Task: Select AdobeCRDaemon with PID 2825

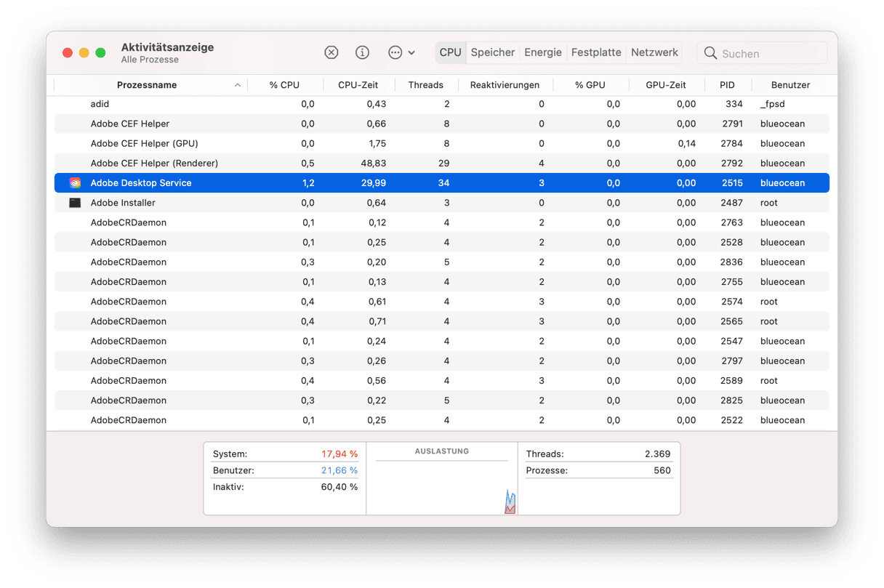Action: [442, 400]
